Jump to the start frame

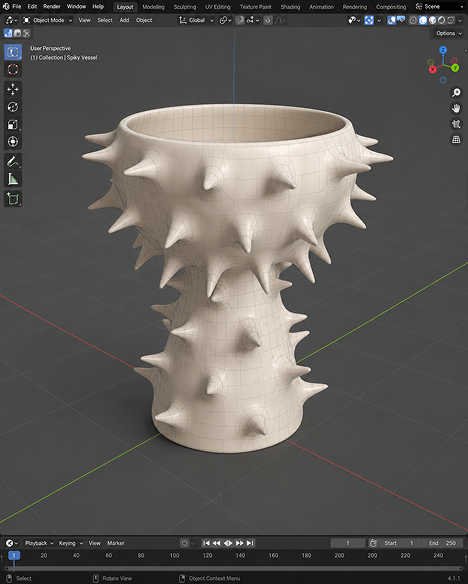tap(206, 543)
